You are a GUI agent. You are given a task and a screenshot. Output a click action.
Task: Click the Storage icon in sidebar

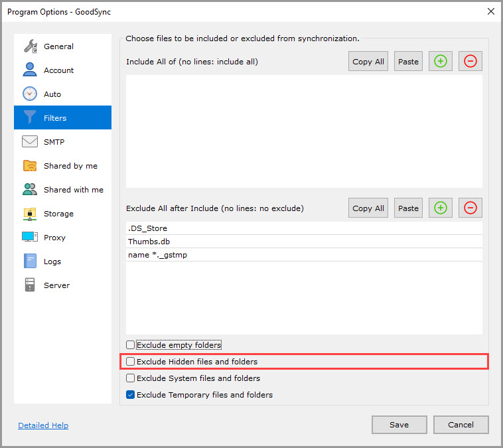(x=30, y=214)
